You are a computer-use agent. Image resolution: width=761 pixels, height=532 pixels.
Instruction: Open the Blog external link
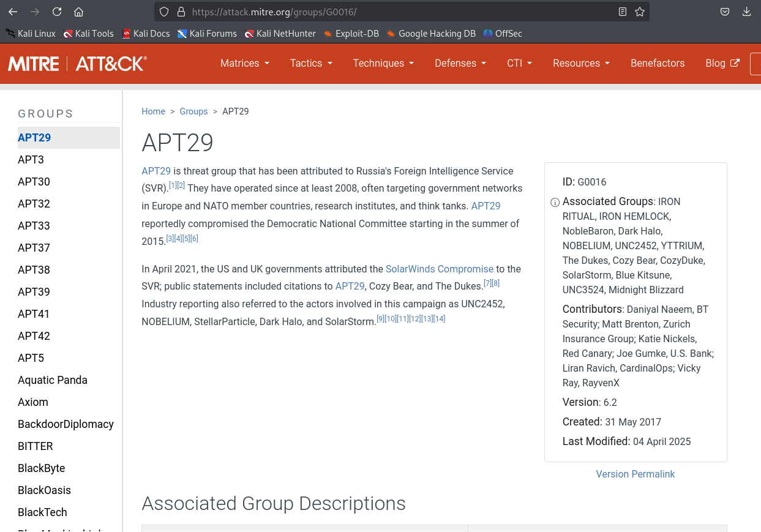(722, 63)
